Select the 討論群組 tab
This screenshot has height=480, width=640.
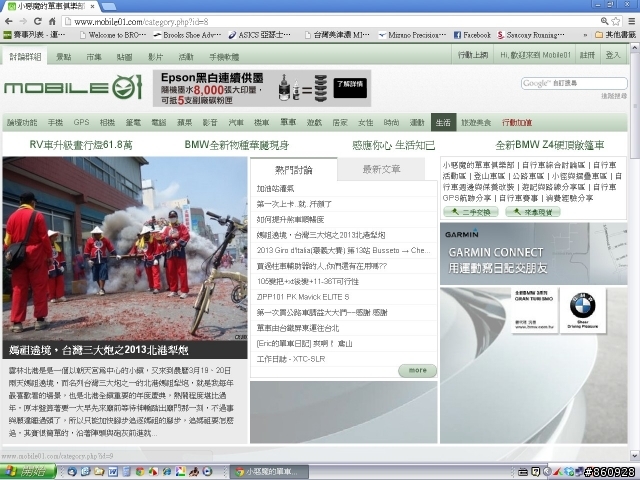point(25,56)
